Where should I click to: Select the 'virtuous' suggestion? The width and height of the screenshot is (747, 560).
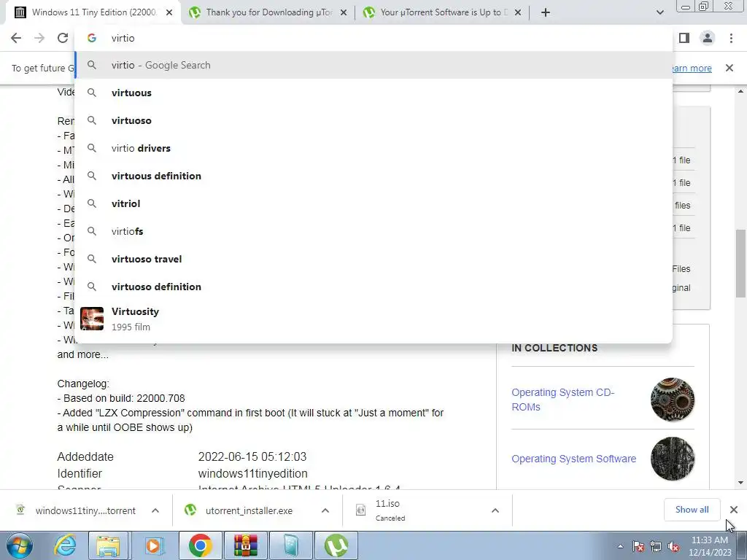coord(373,93)
